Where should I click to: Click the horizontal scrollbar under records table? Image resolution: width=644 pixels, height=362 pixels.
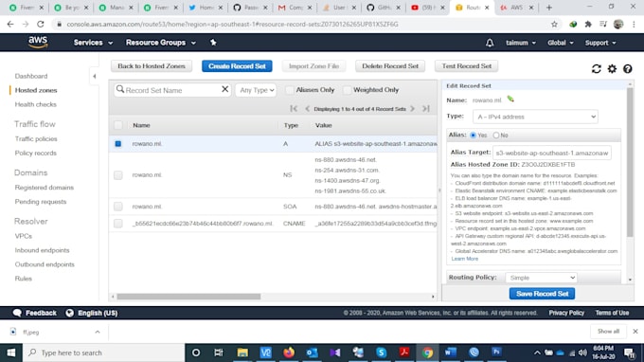coord(188,297)
